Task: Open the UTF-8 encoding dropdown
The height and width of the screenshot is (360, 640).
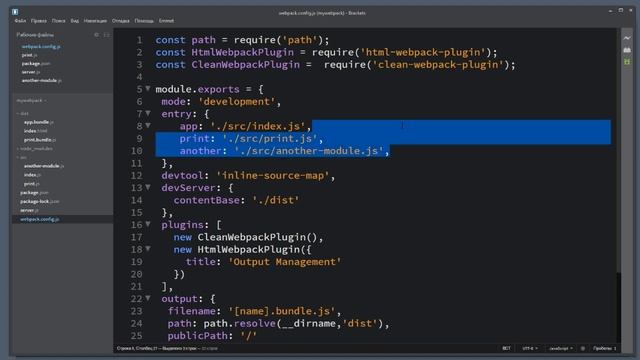Action: [530, 348]
